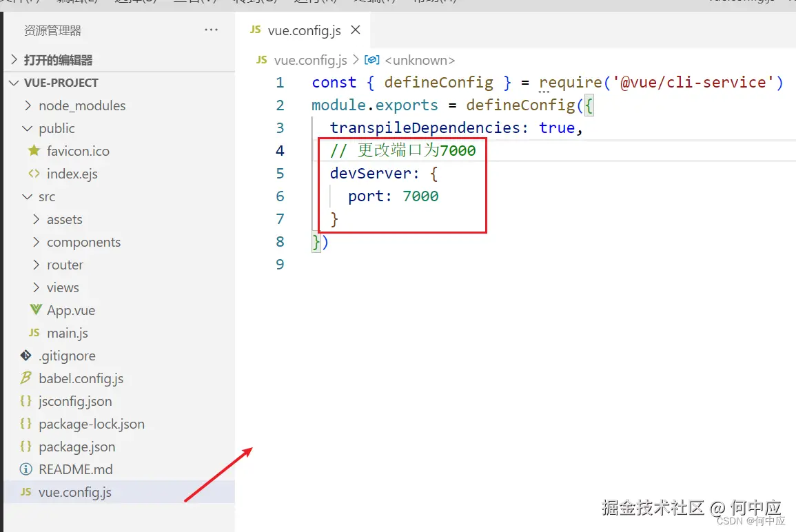Screen dimensions: 796x532
Task: Click vue.config.js breadcrumb segment
Action: pyautogui.click(x=311, y=61)
